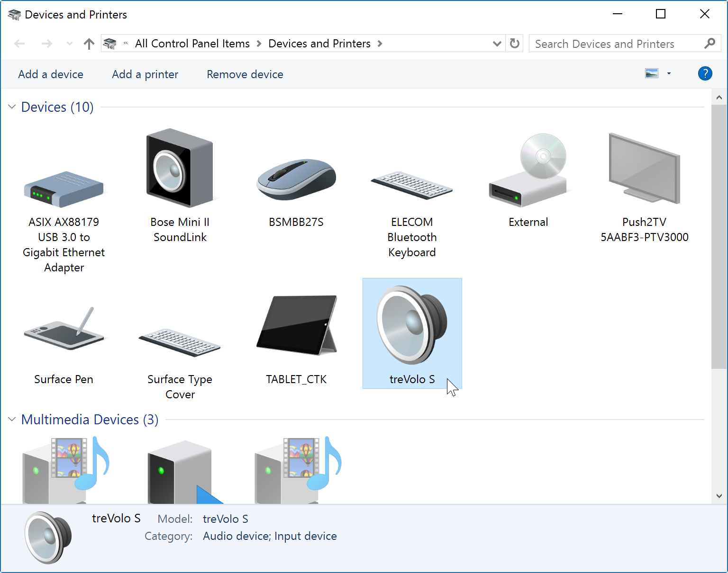Open the view options dropdown arrow
Viewport: 728px width, 573px height.
click(x=669, y=73)
